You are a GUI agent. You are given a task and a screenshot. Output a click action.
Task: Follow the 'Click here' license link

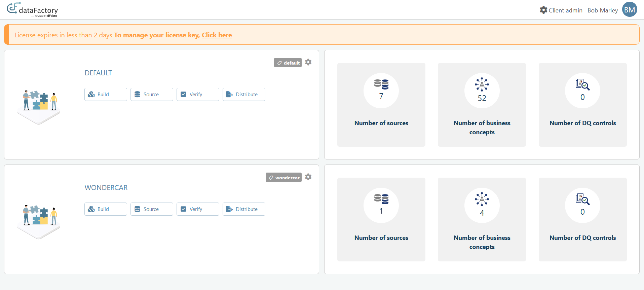(217, 35)
